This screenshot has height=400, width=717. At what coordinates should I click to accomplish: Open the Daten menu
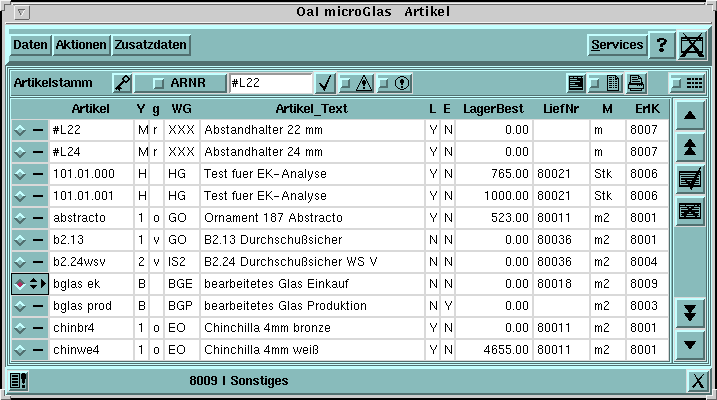tap(30, 45)
